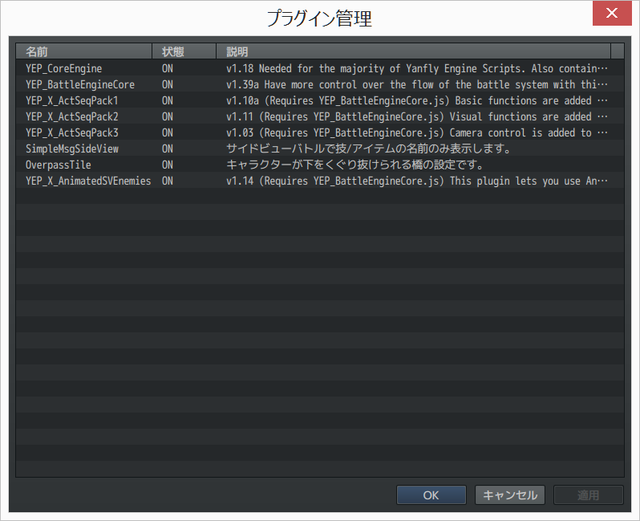The height and width of the screenshot is (521, 640).
Task: Select the YEP_CoreEngine plugin row
Action: tap(320, 68)
